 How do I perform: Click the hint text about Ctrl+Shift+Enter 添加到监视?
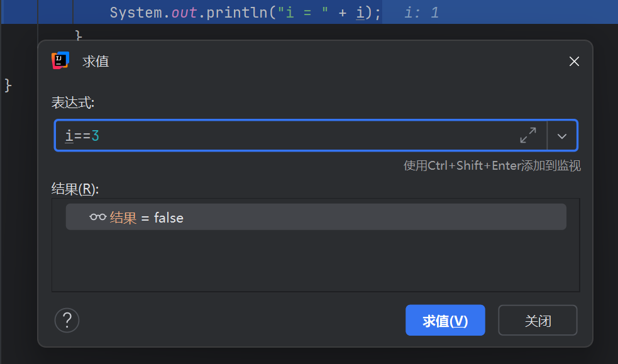[492, 165]
